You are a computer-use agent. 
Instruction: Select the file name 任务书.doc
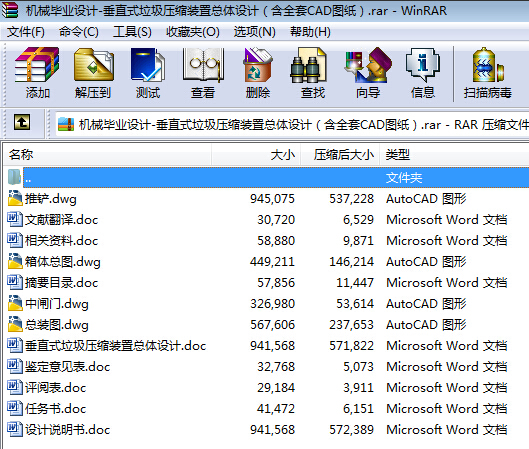pyautogui.click(x=55, y=409)
